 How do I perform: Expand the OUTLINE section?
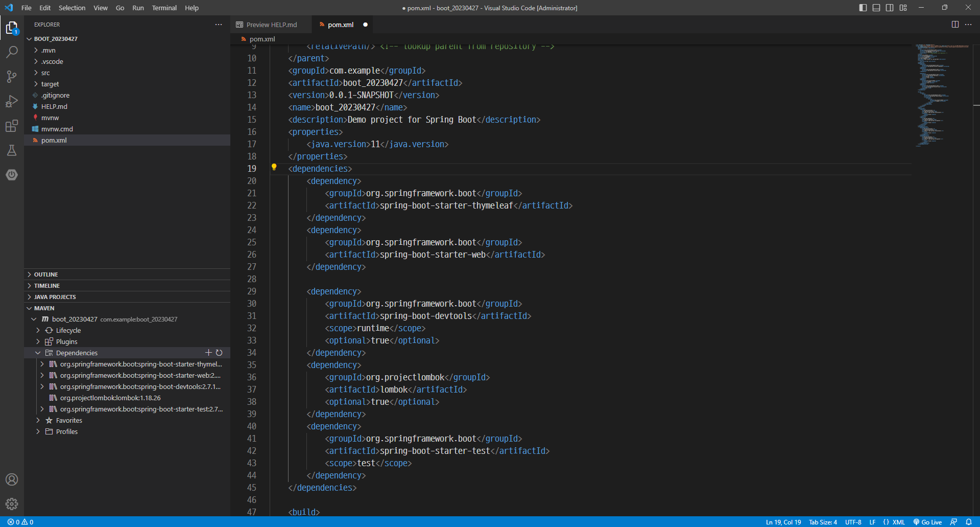(127, 274)
